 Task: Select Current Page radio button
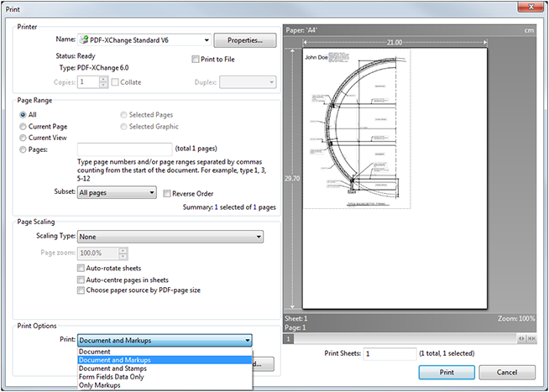(24, 127)
